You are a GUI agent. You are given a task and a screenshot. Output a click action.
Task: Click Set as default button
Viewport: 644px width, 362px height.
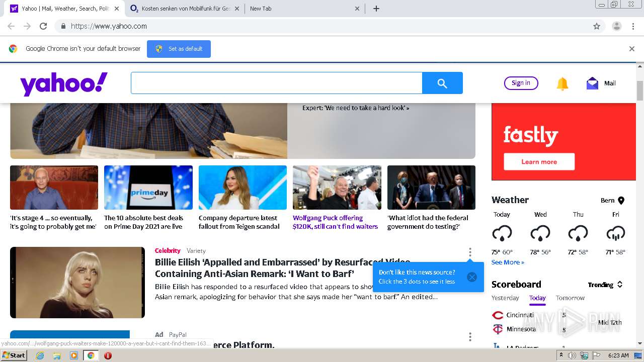179,49
